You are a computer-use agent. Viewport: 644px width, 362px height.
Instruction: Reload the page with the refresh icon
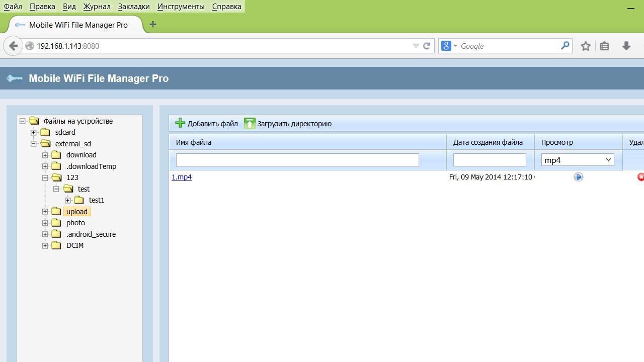(427, 46)
